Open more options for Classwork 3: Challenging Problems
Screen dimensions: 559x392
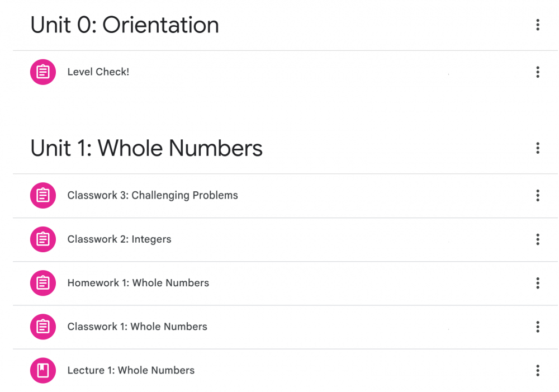538,196
